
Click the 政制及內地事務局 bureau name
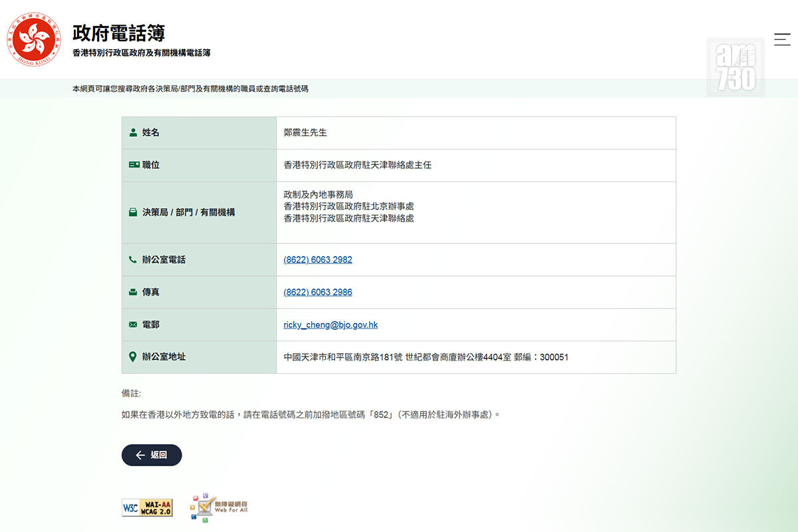click(x=318, y=195)
